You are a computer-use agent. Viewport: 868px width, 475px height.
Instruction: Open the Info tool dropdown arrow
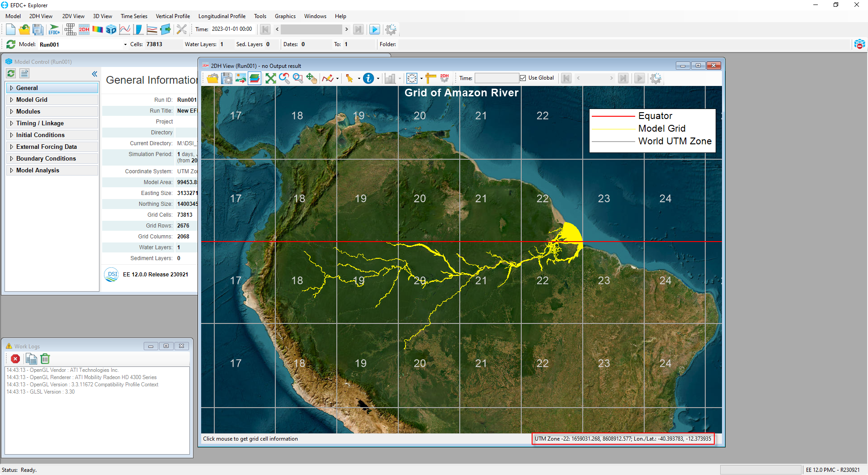(x=378, y=78)
